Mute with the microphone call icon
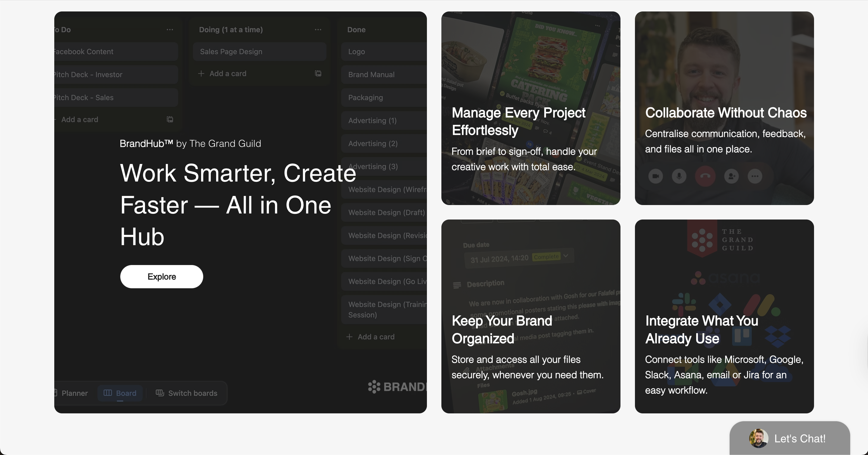 coord(679,176)
